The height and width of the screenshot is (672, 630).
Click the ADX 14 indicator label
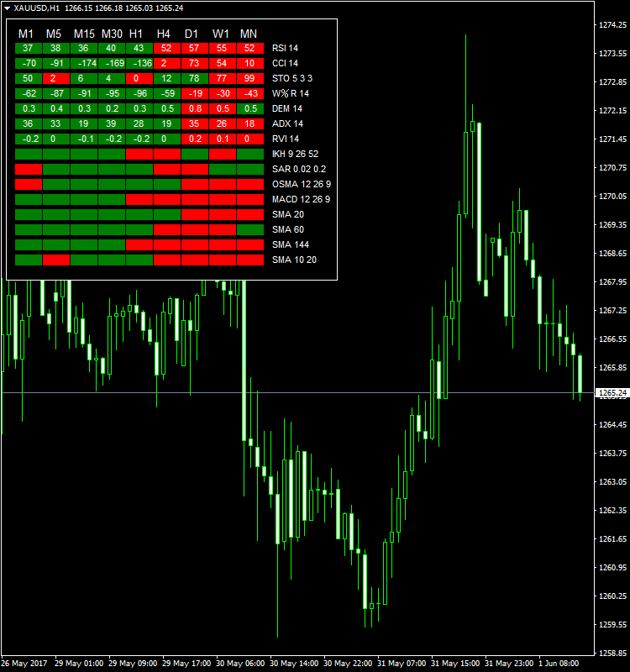pos(287,123)
